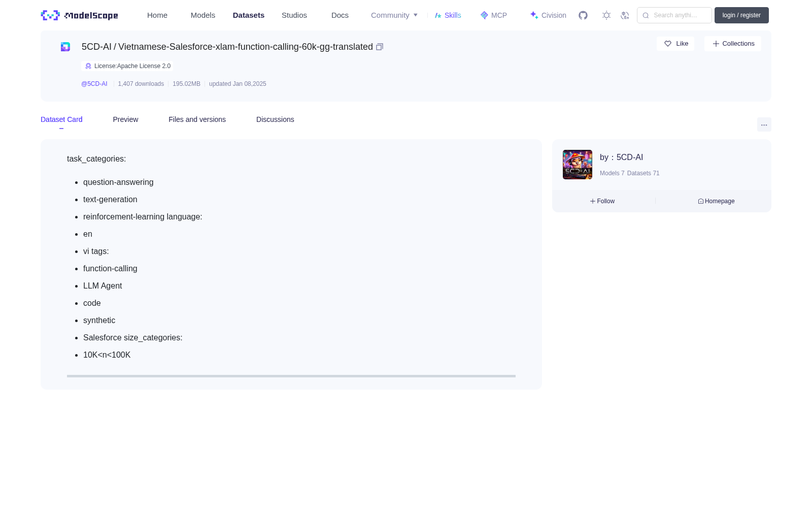Click dataset cube icon beside title
The height and width of the screenshot is (508, 812).
click(x=65, y=47)
